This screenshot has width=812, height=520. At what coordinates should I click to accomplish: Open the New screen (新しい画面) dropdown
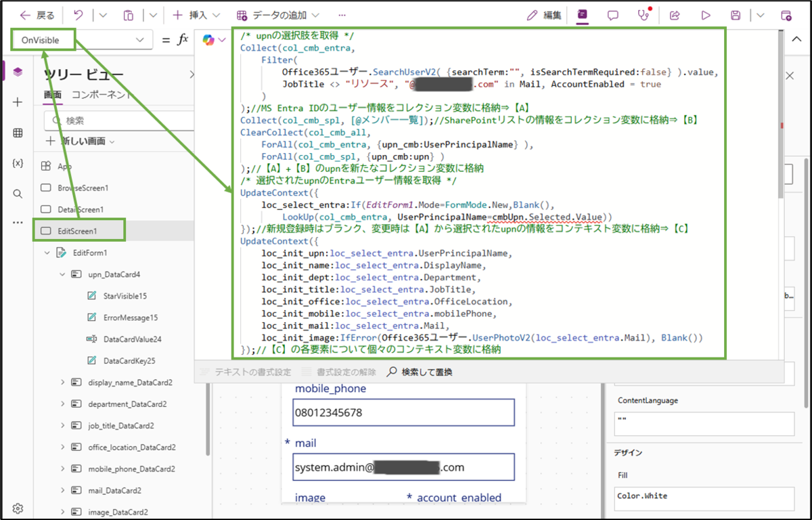(81, 141)
